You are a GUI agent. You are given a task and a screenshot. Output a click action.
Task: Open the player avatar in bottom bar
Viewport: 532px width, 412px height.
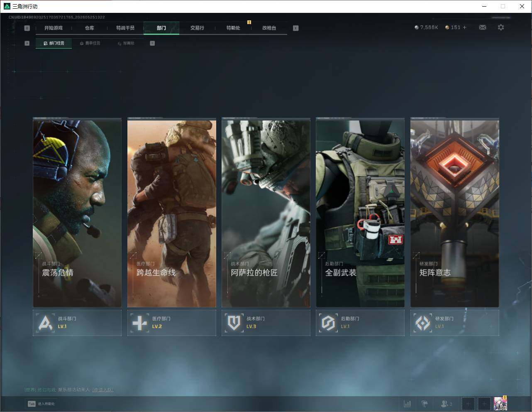tap(500, 404)
